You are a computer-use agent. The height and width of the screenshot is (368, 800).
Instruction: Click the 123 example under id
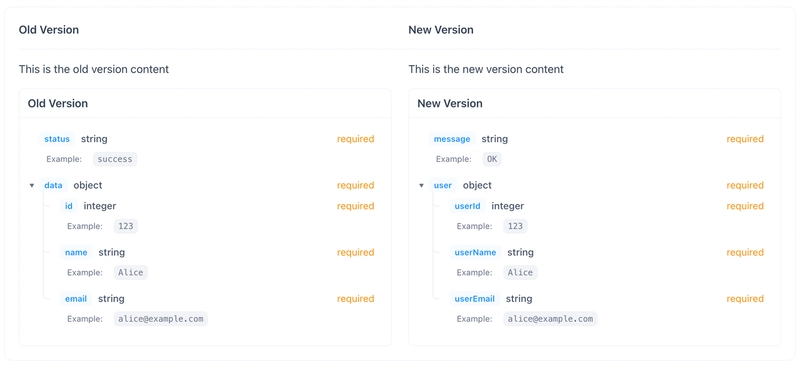click(126, 226)
